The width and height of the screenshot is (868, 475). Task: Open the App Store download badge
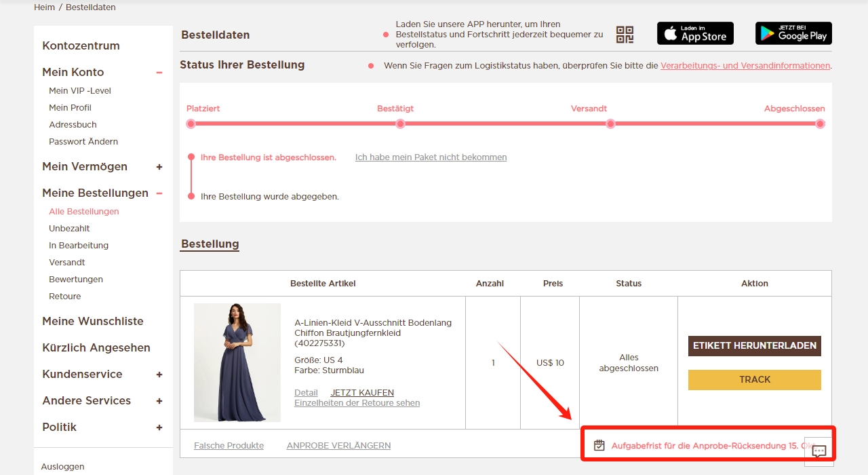pos(695,33)
